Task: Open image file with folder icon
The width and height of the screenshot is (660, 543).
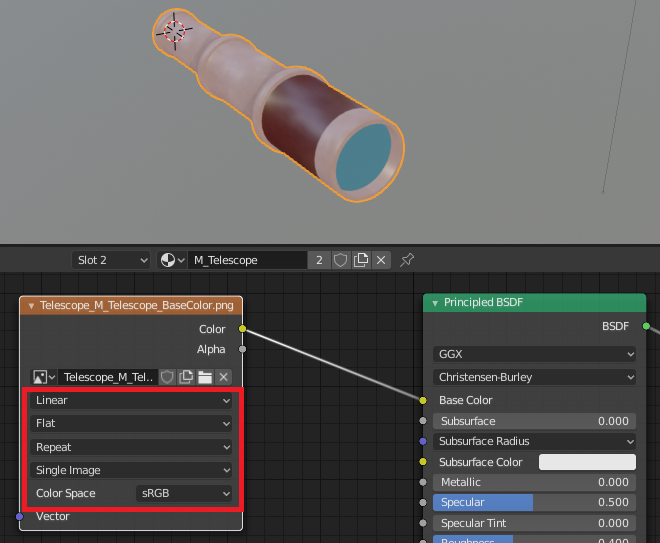Action: [x=205, y=377]
